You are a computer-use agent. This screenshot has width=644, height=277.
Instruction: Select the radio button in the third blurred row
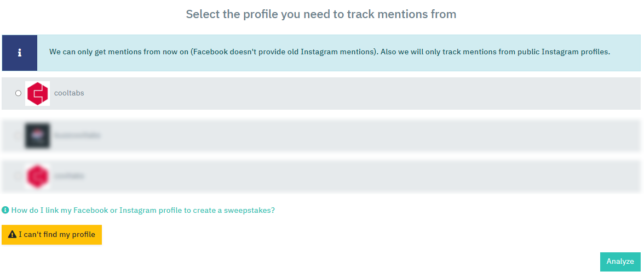[18, 176]
